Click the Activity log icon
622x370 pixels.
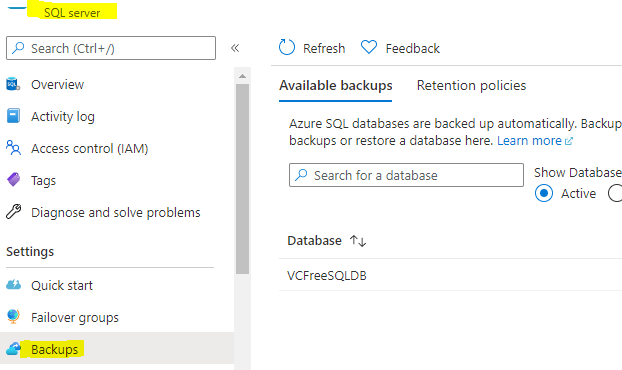click(x=13, y=116)
